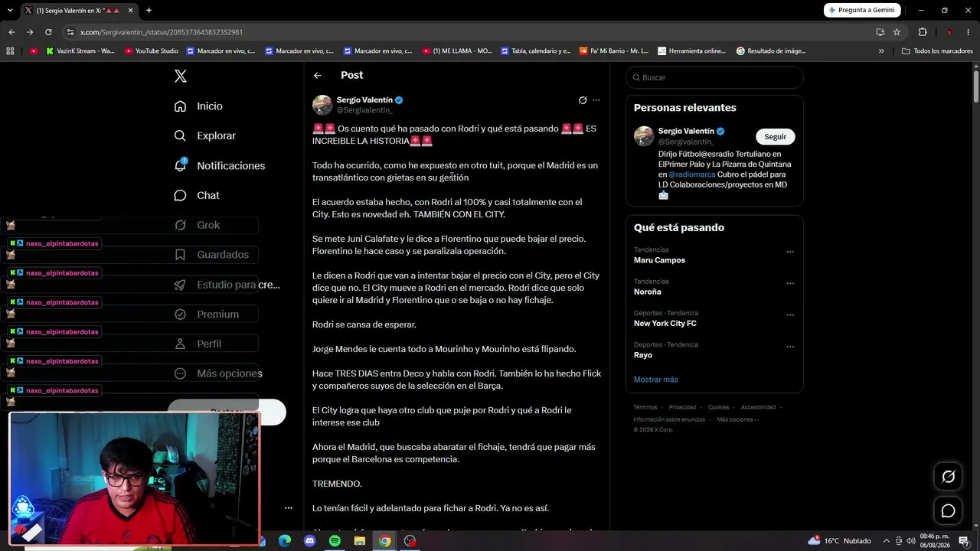Open more options on Sergio's post

[596, 100]
